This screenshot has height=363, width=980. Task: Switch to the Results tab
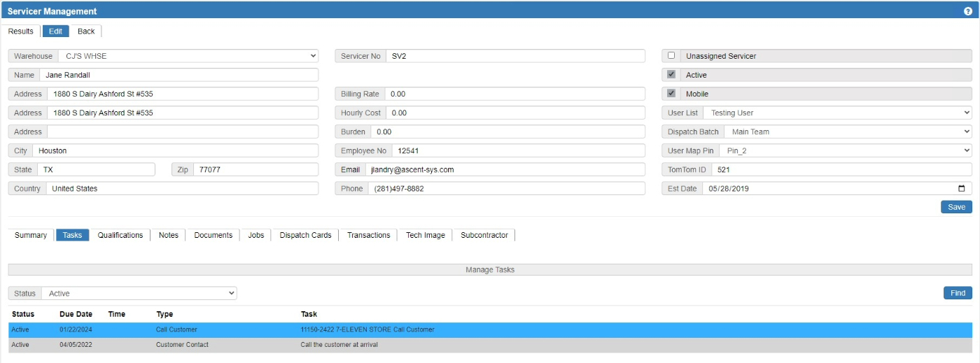[x=21, y=31]
